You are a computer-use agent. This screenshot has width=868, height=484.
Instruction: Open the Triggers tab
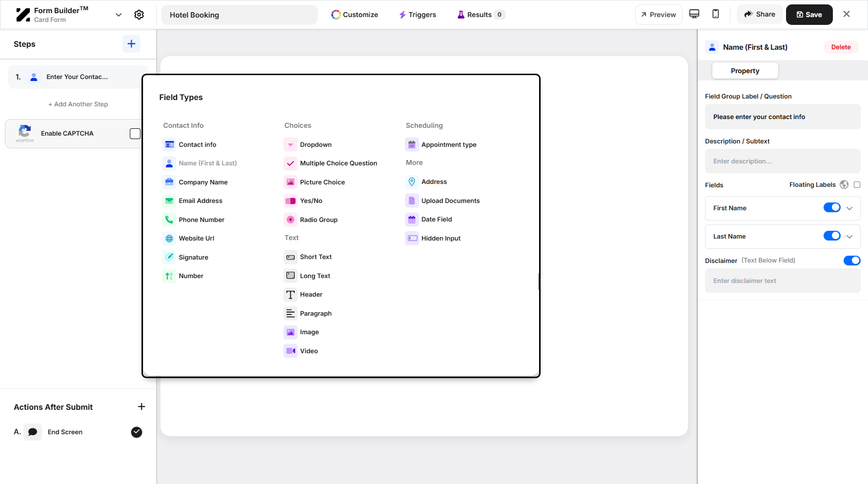[418, 15]
